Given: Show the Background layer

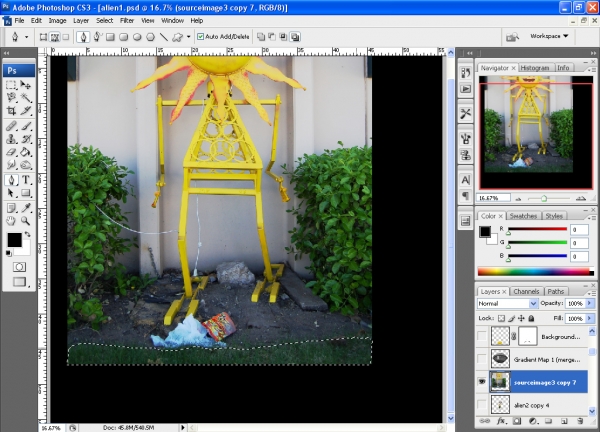Looking at the screenshot, I should [482, 336].
